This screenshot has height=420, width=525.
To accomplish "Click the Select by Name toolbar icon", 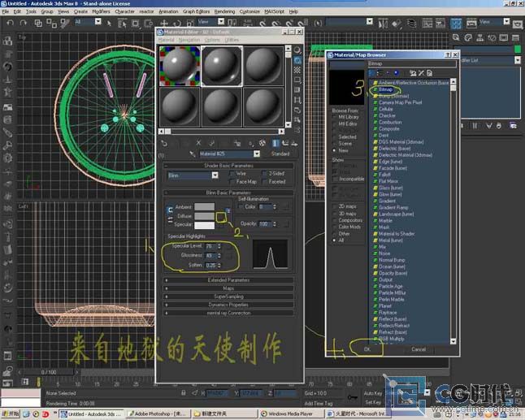I will tap(122, 23).
